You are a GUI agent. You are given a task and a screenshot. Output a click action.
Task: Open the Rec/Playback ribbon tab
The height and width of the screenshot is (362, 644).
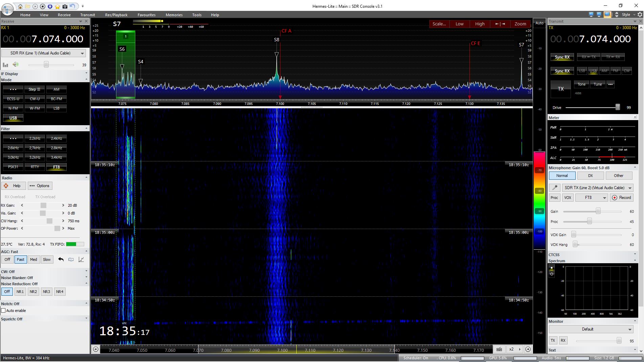(116, 15)
